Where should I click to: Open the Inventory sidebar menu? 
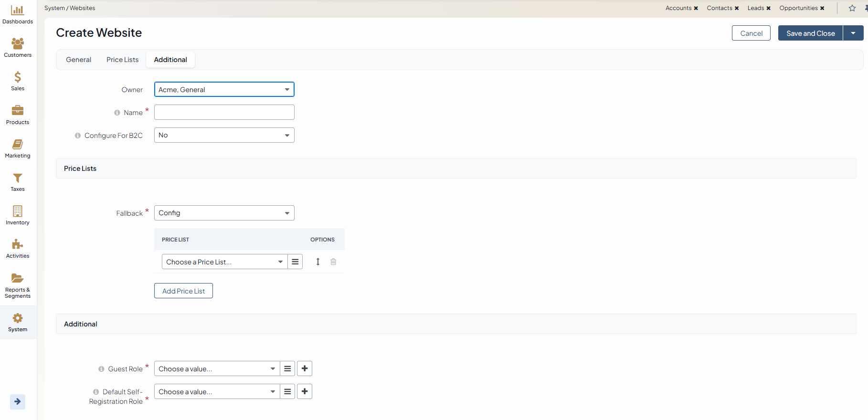[x=18, y=215]
